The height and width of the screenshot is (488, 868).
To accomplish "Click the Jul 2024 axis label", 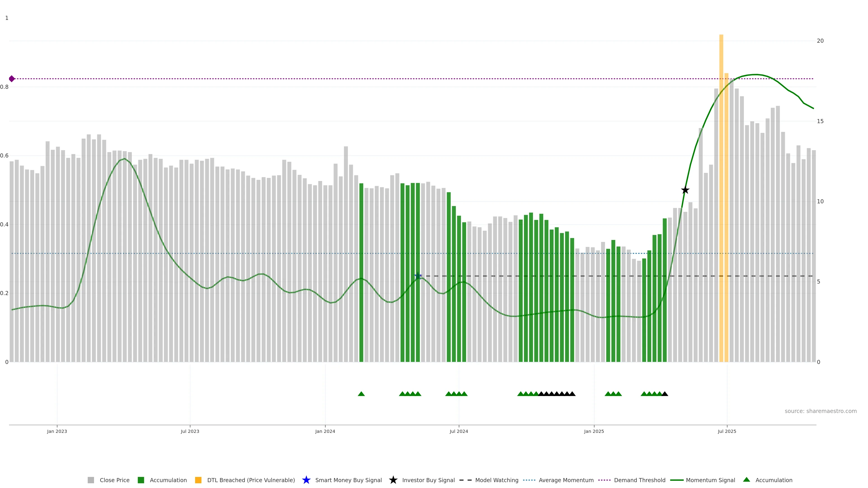I will click(459, 431).
